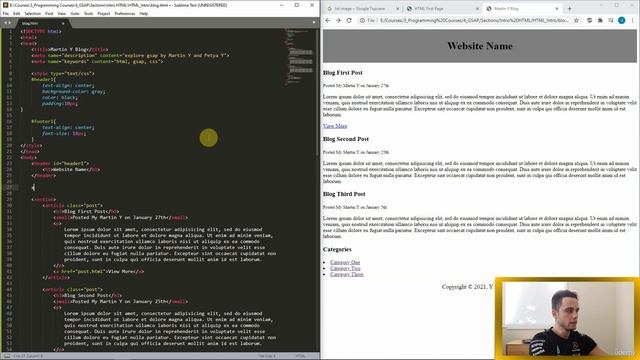640x360 pixels.
Task: Open the Chrome three-dot menu
Action: pyautogui.click(x=633, y=20)
